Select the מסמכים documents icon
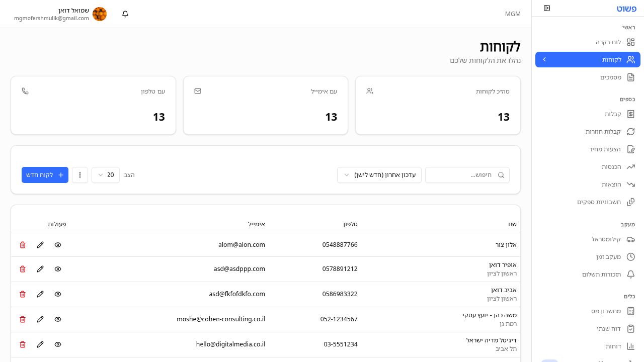This screenshot has width=644, height=362. [631, 77]
